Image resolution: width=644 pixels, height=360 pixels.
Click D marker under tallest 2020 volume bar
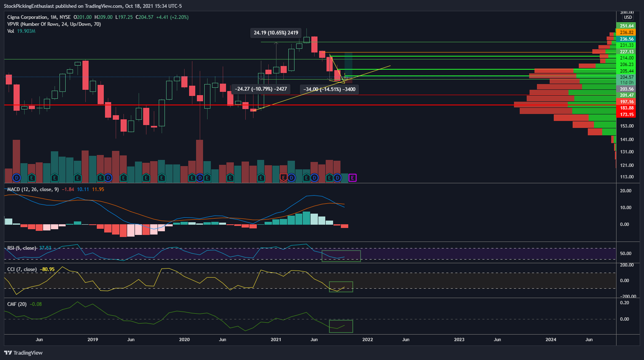click(200, 178)
